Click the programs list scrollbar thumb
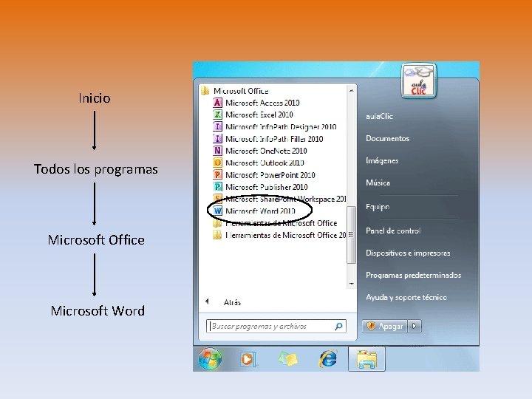Viewport: 532px width, 399px height. tap(351, 234)
